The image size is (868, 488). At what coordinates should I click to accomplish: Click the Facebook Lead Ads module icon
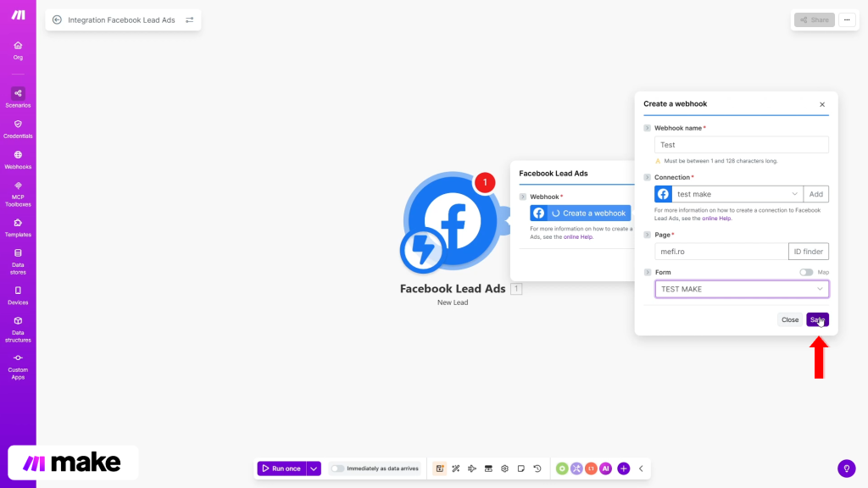coord(453,220)
